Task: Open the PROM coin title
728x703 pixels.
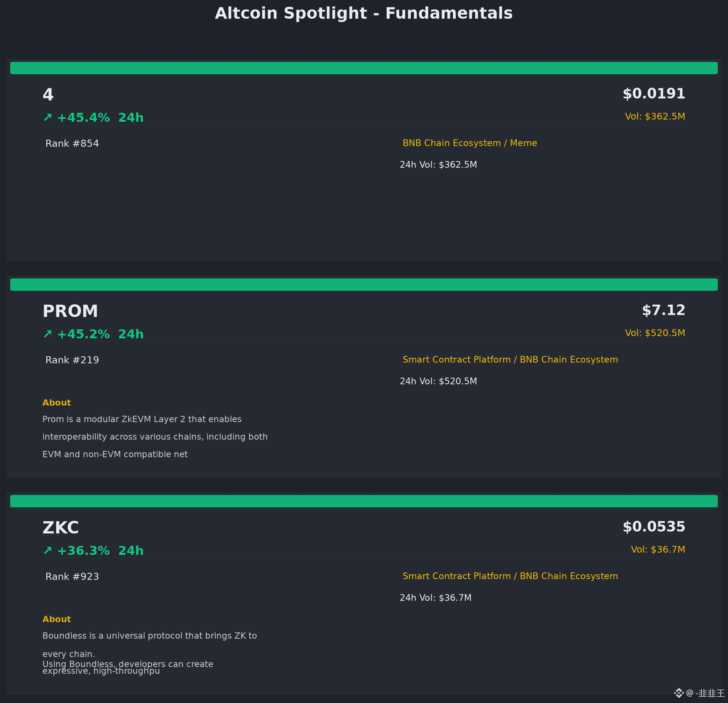Action: click(x=70, y=311)
